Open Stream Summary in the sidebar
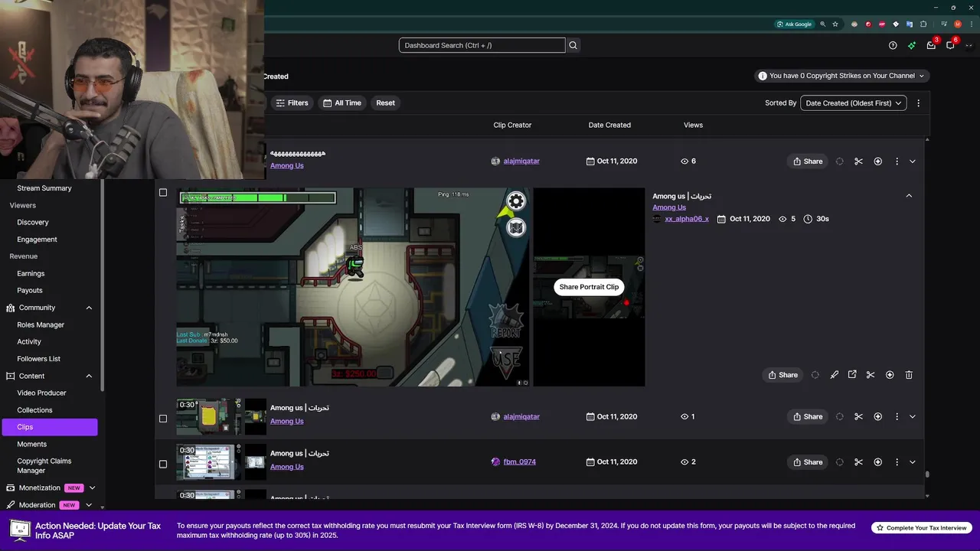 coord(44,188)
